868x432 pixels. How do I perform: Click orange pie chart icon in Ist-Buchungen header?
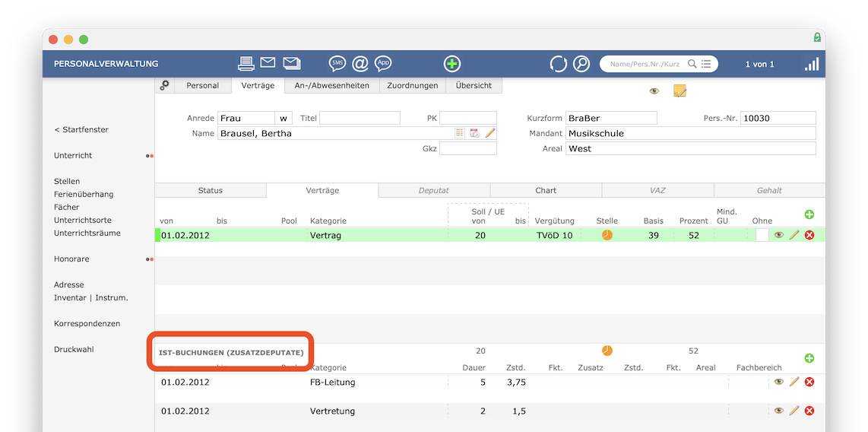[x=607, y=351]
